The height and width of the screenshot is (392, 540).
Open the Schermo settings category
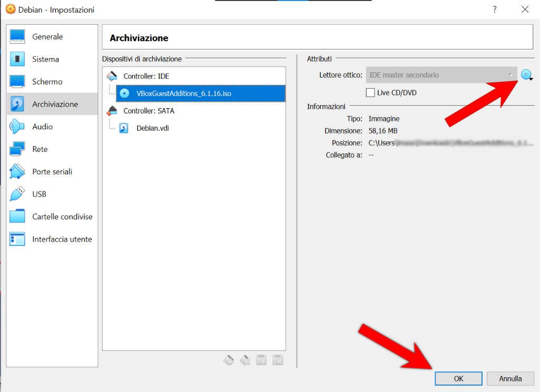click(52, 82)
